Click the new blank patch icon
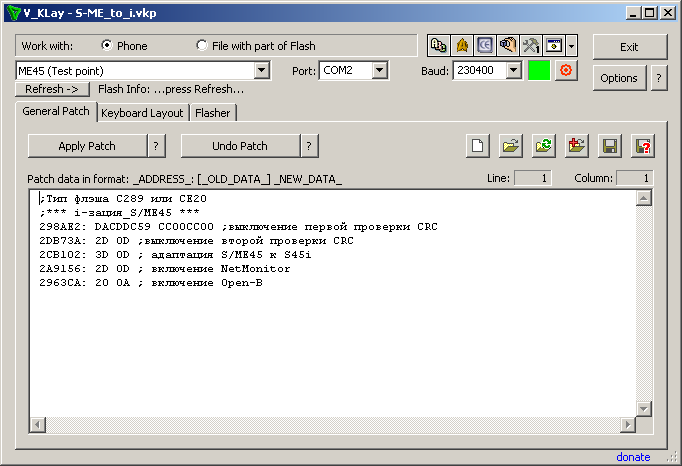The width and height of the screenshot is (682, 466). pos(479,146)
